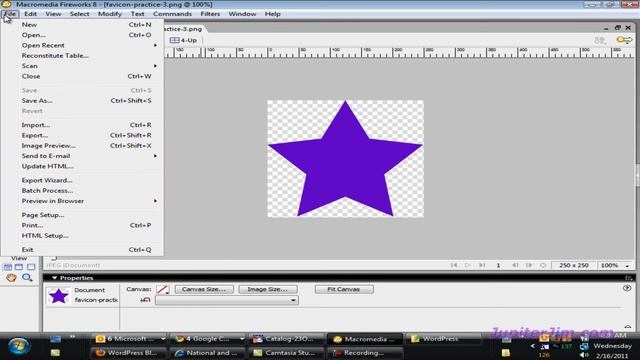The height and width of the screenshot is (360, 640).
Task: Click the star document thumbnail in Properties
Action: point(58,296)
